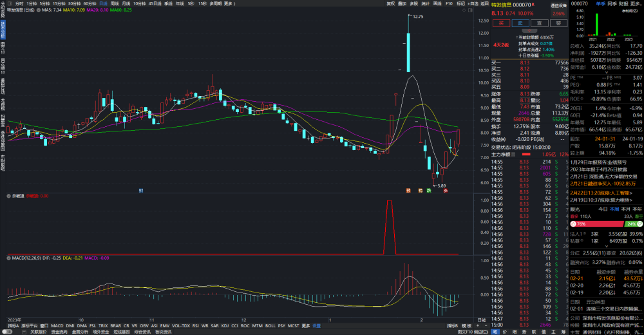Open the 统计 statistics tool
Image resolution: width=644 pixels, height=335 pixels.
pos(426,3)
